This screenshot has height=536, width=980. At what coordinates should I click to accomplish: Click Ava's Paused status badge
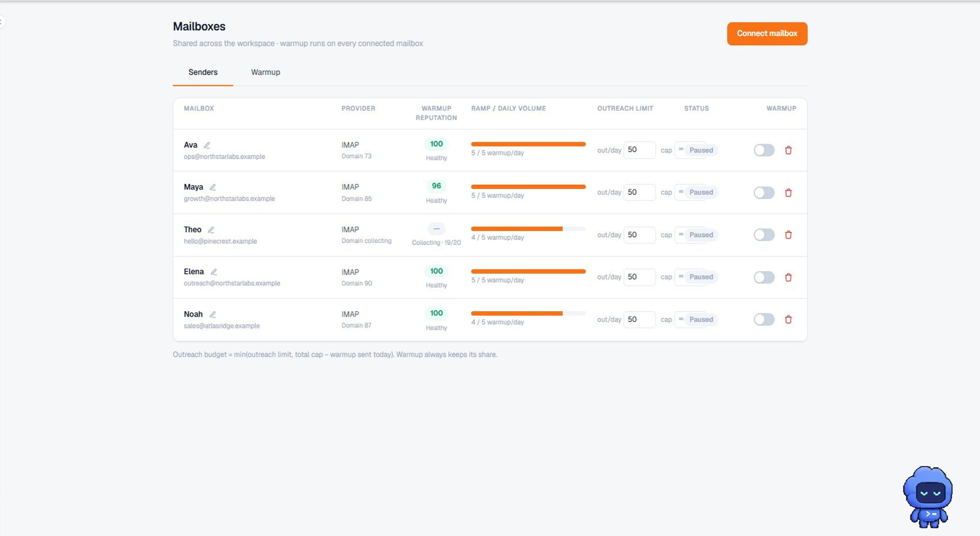[701, 150]
